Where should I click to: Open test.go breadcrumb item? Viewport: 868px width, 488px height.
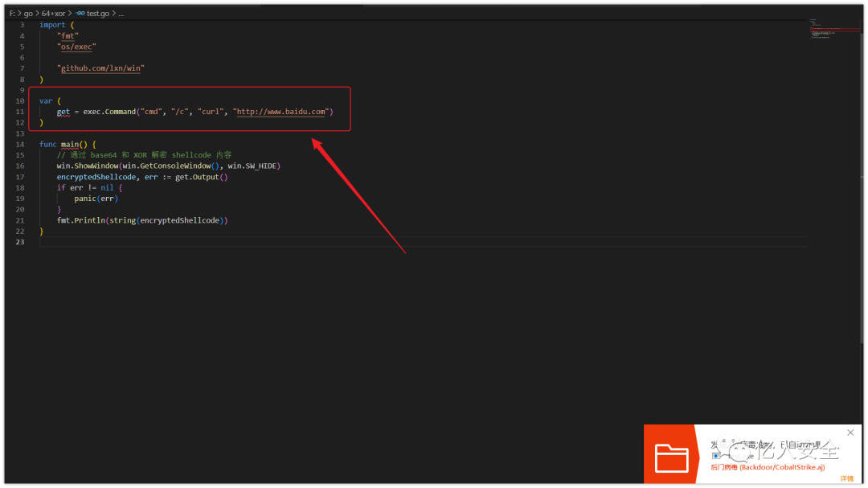point(98,14)
